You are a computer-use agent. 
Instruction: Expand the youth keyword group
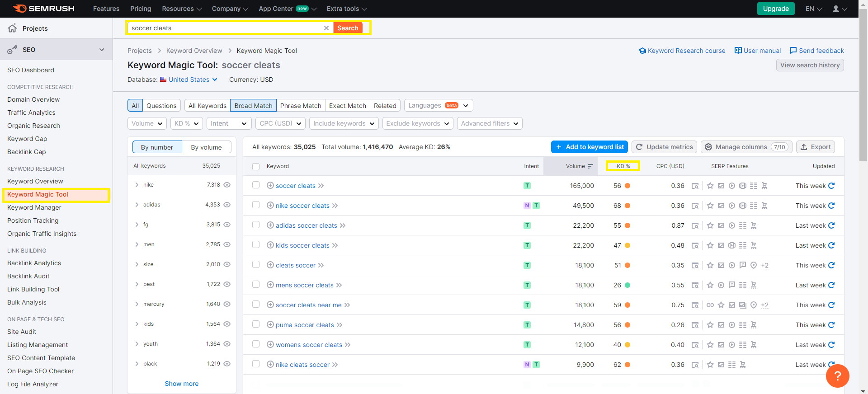(x=137, y=344)
